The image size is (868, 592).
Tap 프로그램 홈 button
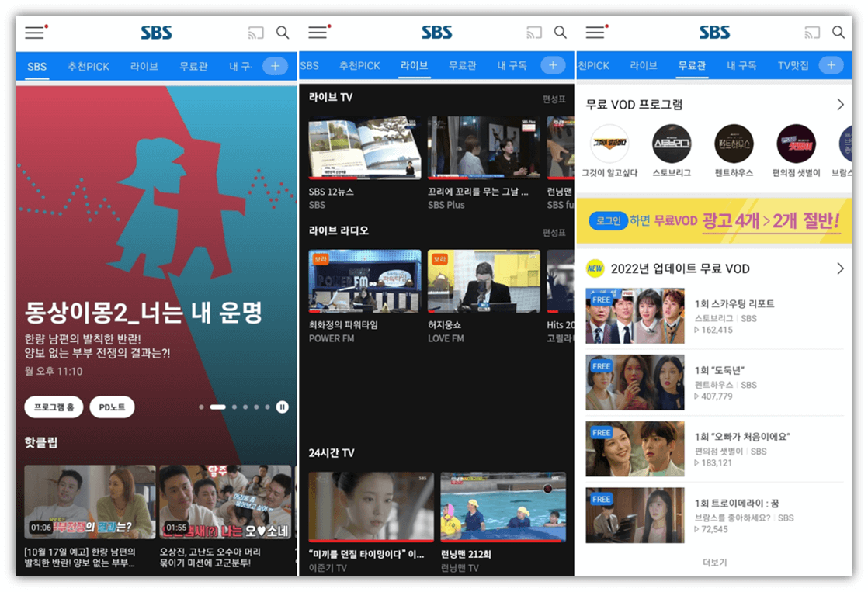coord(54,407)
